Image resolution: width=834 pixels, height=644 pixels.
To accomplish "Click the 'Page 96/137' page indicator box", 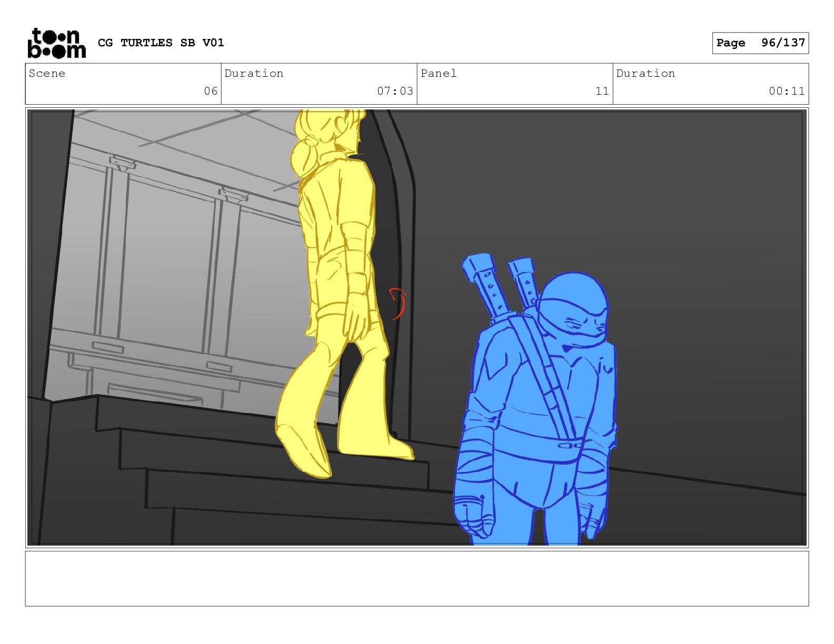I will [x=760, y=43].
